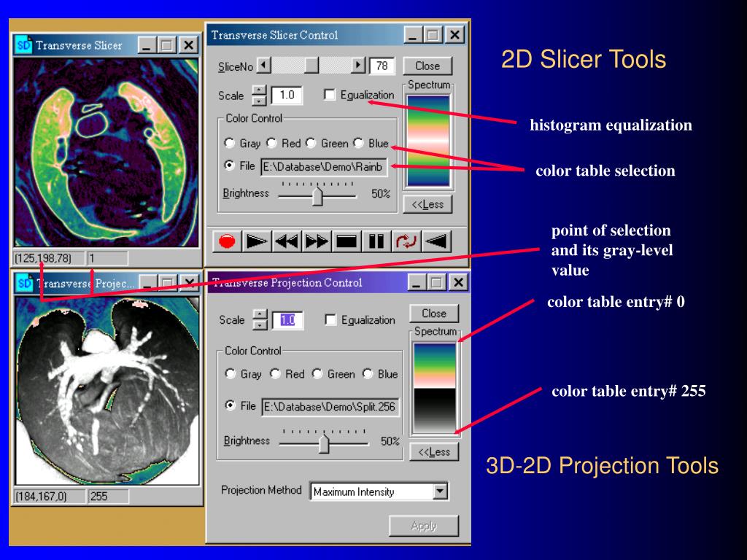Click Close in Transverse Projection Control

click(434, 314)
